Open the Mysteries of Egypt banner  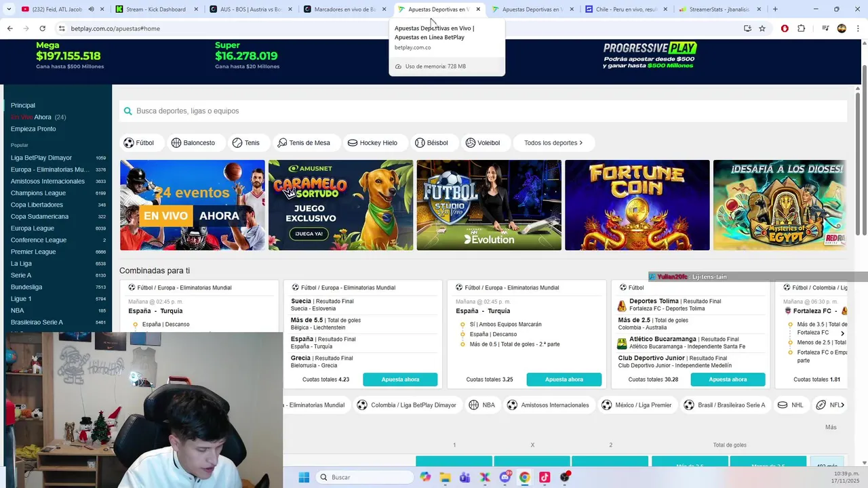click(x=780, y=205)
